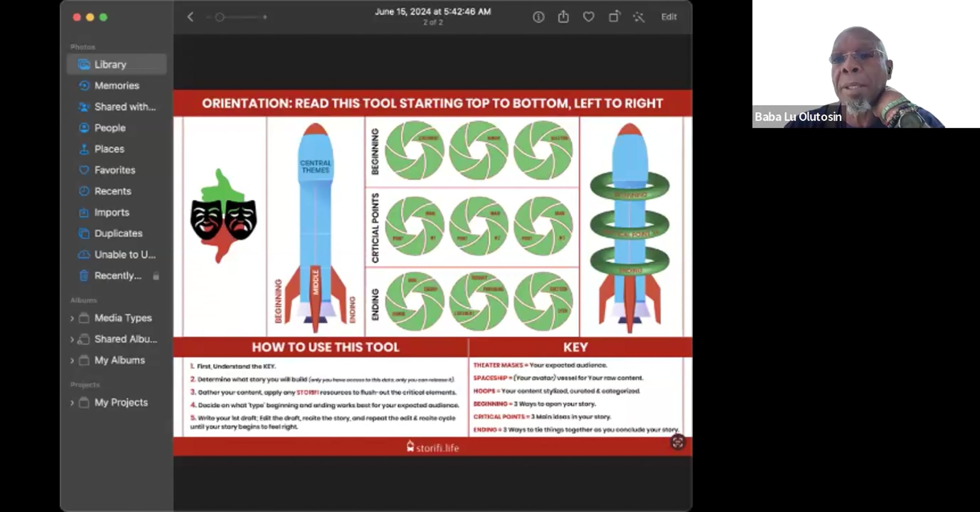980x512 pixels.
Task: Select Duplicates in the sidebar
Action: [118, 234]
